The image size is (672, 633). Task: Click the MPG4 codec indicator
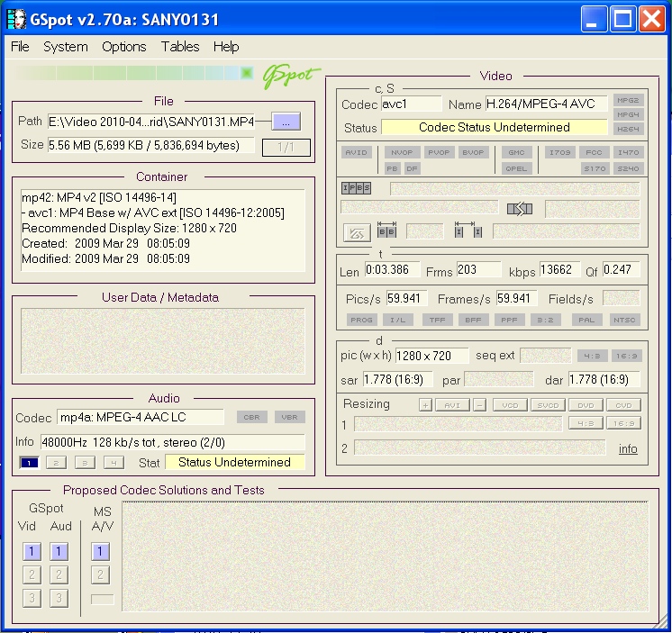click(628, 114)
